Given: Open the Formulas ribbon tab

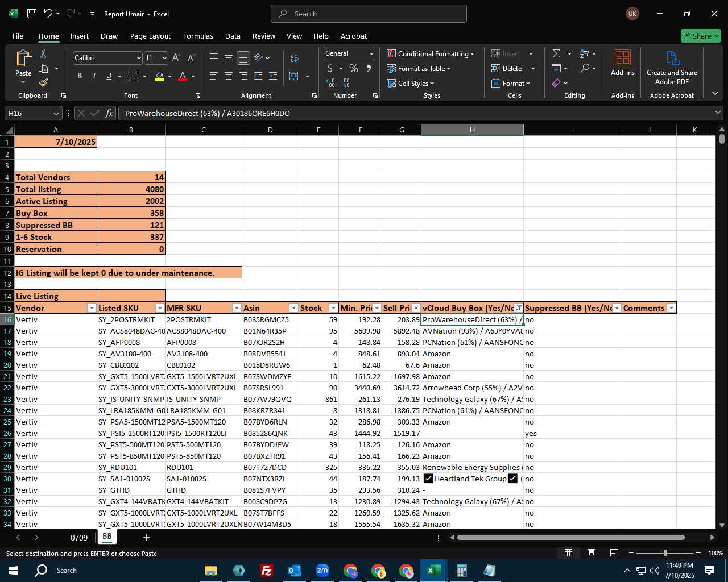Looking at the screenshot, I should click(x=198, y=36).
